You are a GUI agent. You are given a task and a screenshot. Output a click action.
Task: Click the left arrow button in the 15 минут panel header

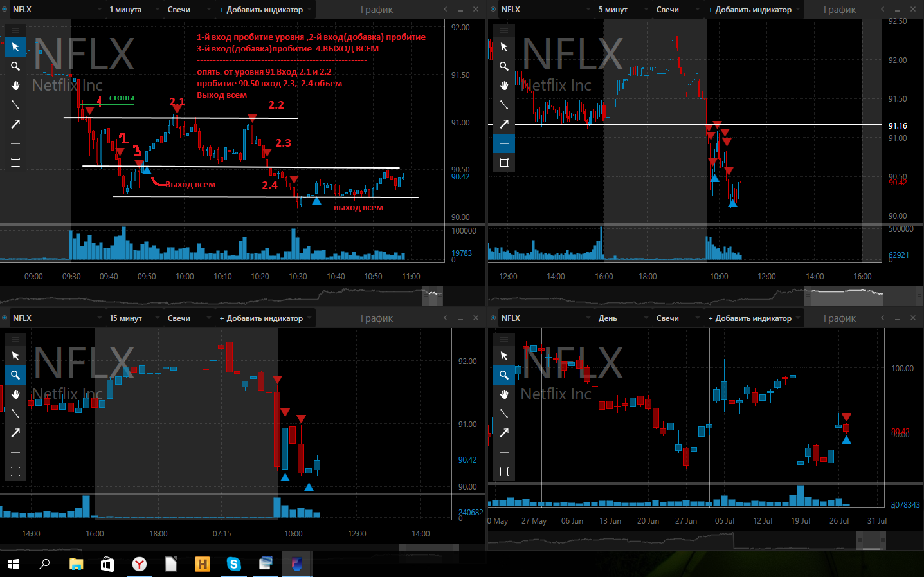(445, 318)
